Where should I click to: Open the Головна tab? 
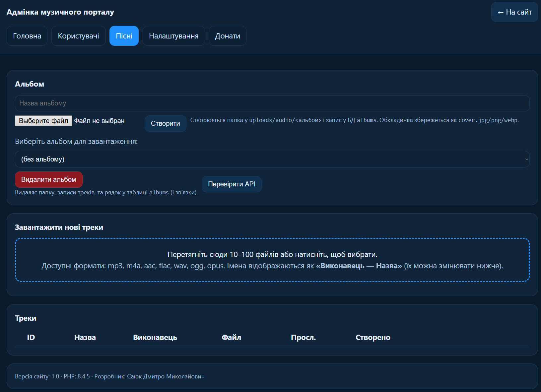click(x=27, y=36)
